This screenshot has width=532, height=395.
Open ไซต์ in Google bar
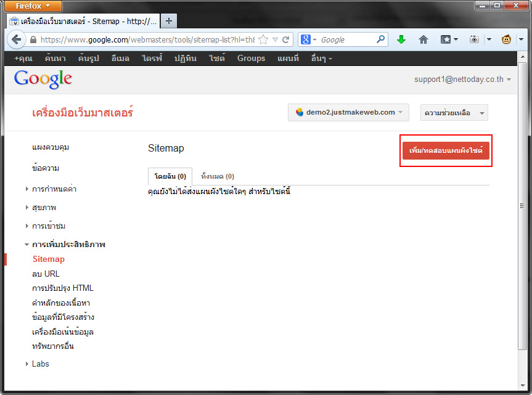[x=217, y=58]
